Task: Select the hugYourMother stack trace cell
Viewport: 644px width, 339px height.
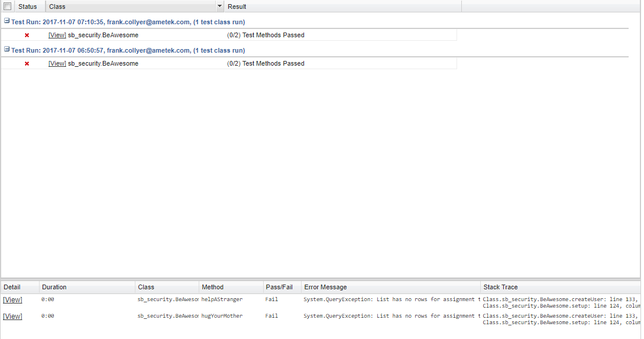Action: pyautogui.click(x=561, y=319)
